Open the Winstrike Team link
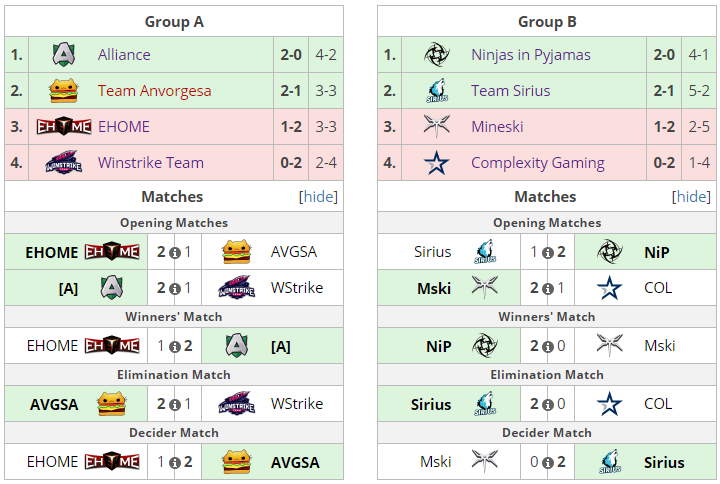 151,163
